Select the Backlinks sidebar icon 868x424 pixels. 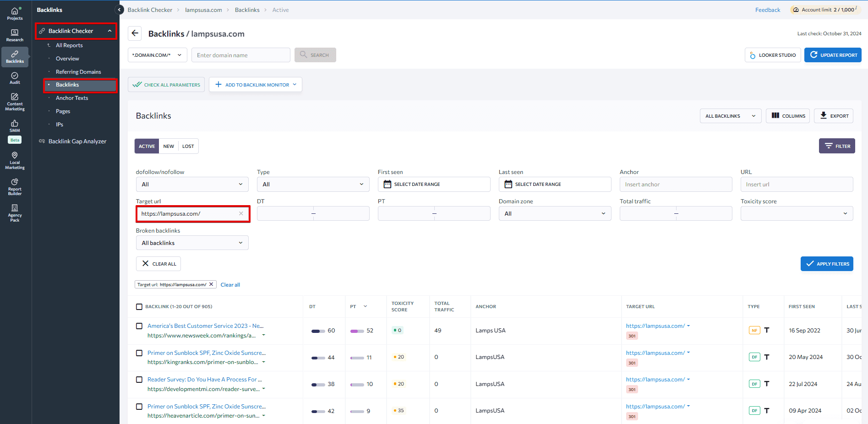tap(15, 57)
